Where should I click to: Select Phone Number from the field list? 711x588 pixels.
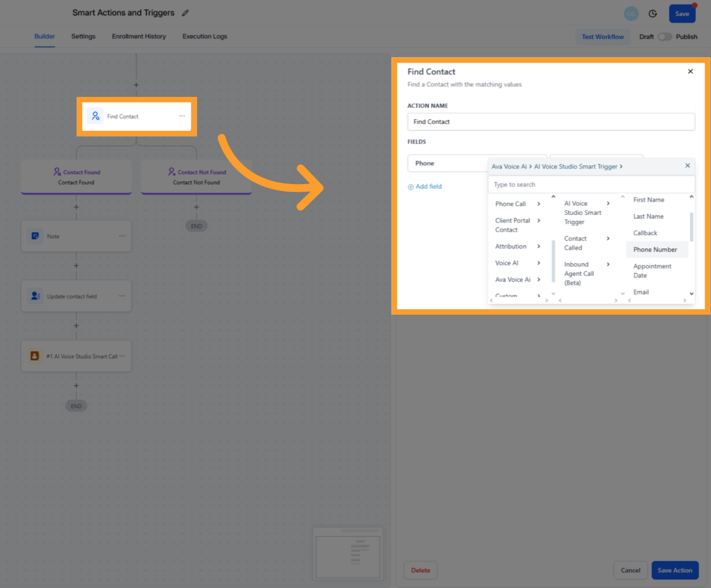(656, 249)
